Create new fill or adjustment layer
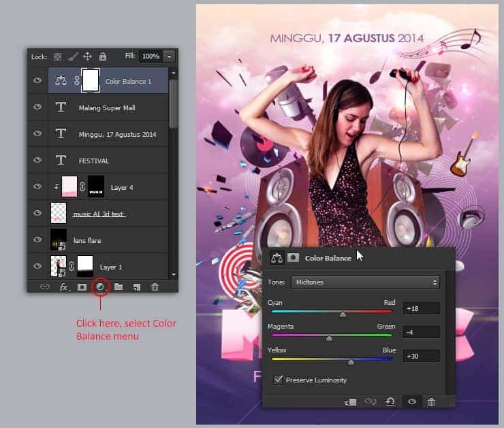504x428 pixels. 100,286
